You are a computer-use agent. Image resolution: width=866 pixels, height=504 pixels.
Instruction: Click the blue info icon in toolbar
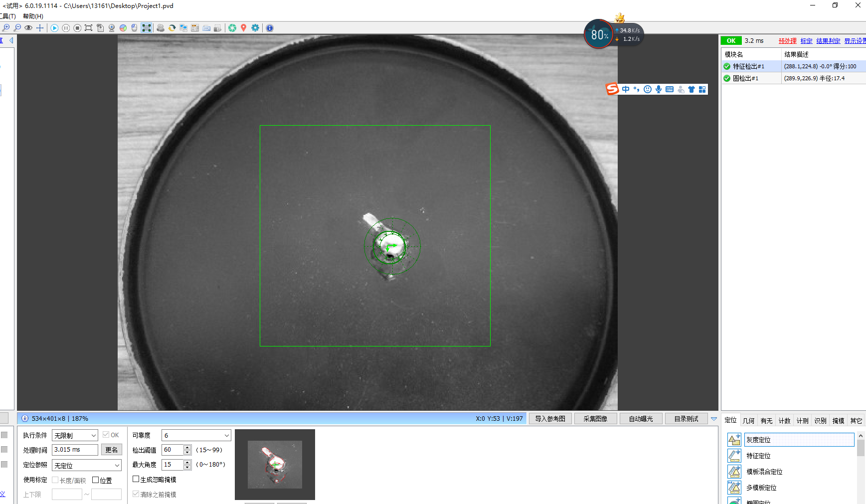[270, 28]
